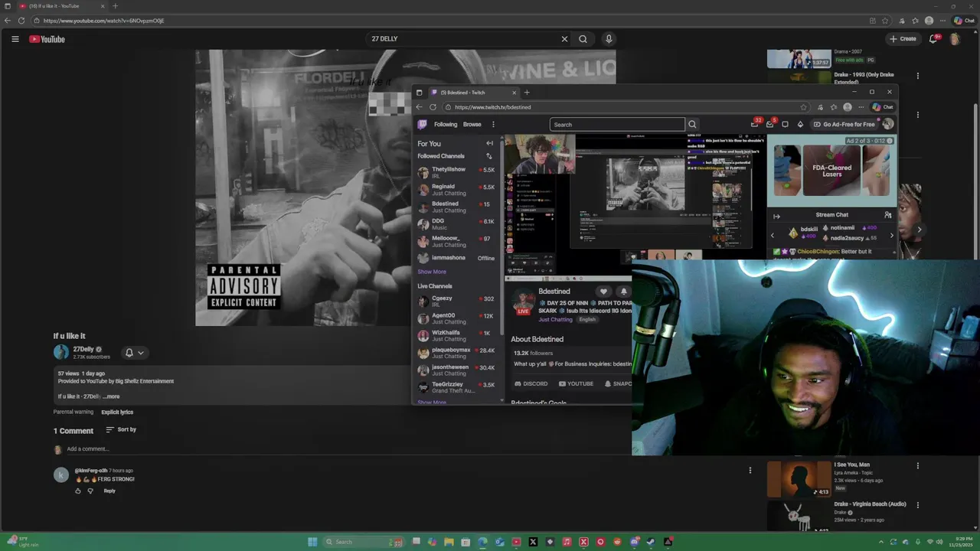Click Go Ad-Free for Free button
Image resolution: width=980 pixels, height=551 pixels.
tap(844, 124)
